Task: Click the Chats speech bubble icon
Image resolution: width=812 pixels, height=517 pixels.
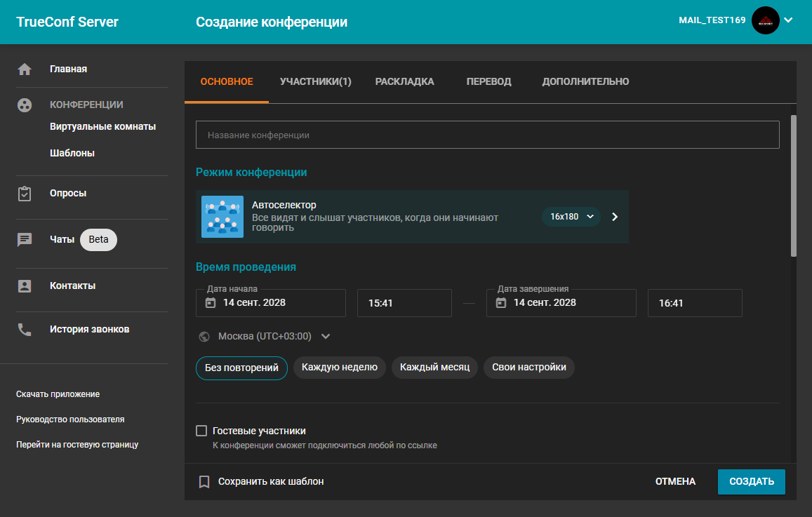Action: [25, 240]
